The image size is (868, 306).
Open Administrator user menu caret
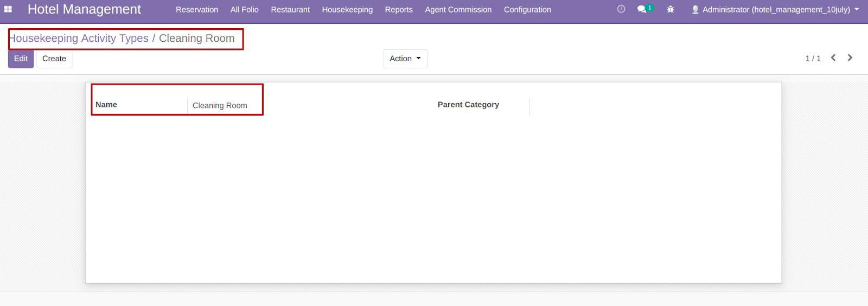(857, 10)
